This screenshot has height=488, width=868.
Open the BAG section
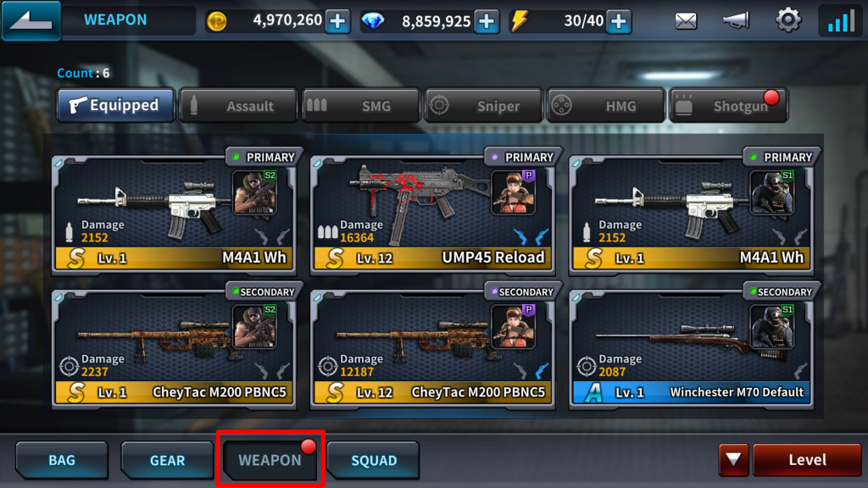(62, 460)
